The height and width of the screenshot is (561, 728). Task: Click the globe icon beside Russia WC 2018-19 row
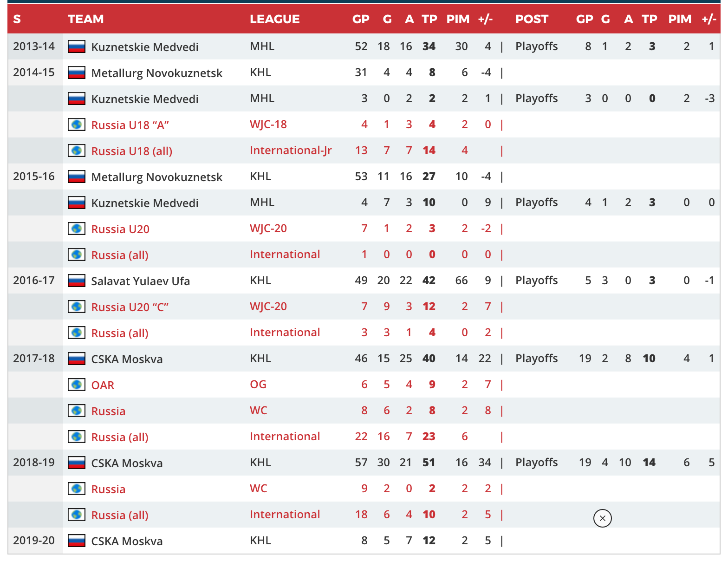[76, 489]
